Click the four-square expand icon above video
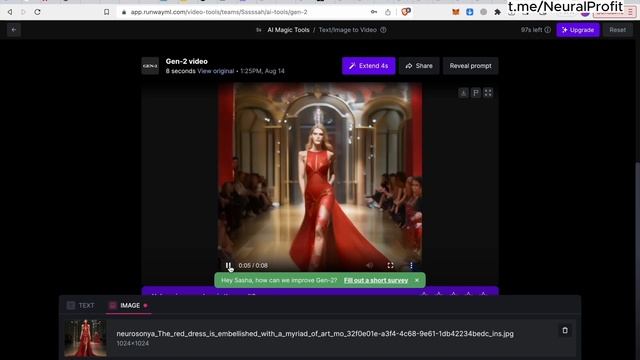The height and width of the screenshot is (360, 640). (x=488, y=93)
